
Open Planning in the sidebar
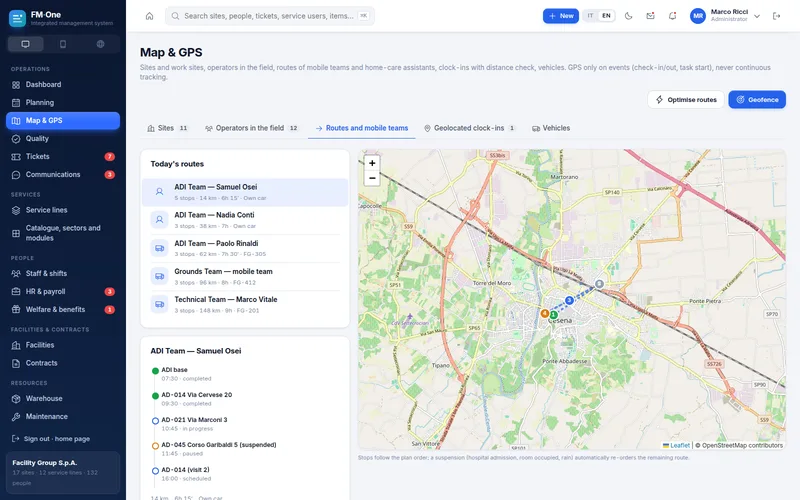63,103
